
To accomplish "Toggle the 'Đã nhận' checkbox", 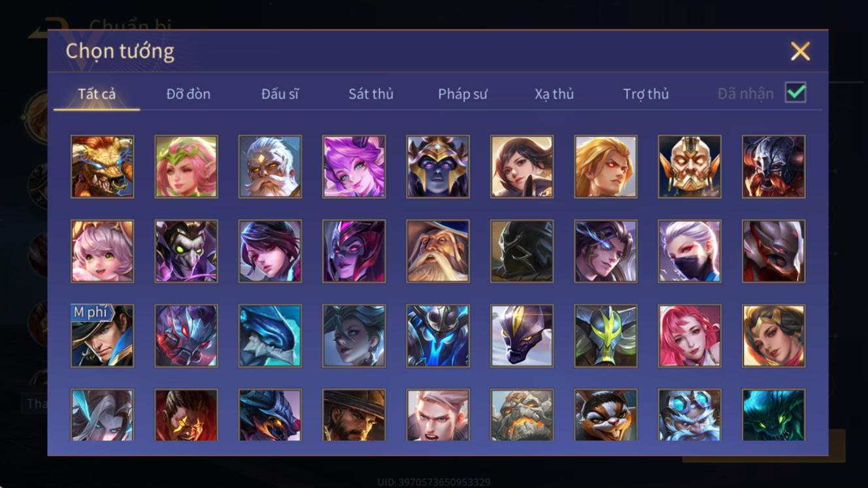I will click(795, 93).
